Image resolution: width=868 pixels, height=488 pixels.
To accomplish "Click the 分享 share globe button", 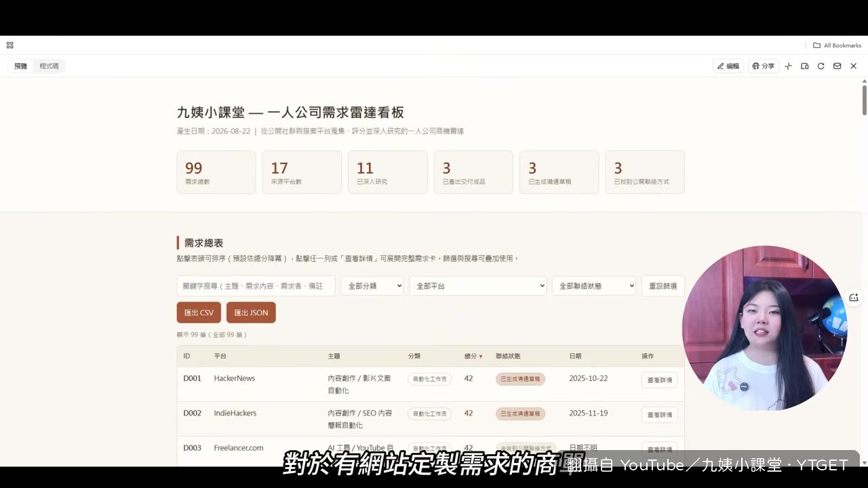I will click(764, 66).
